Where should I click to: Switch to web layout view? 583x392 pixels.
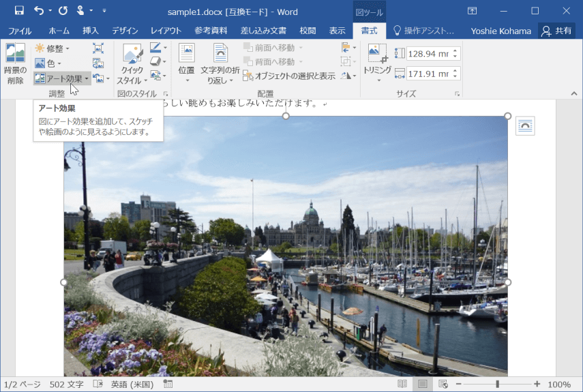[x=443, y=385]
